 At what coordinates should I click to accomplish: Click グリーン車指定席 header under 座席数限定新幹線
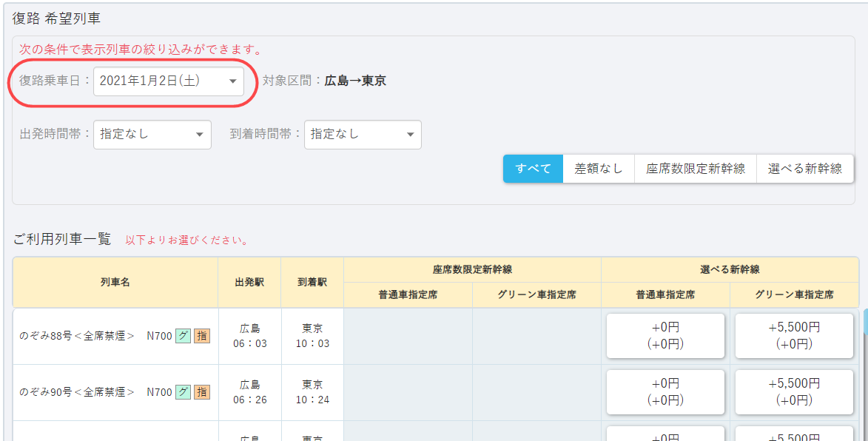tap(537, 295)
